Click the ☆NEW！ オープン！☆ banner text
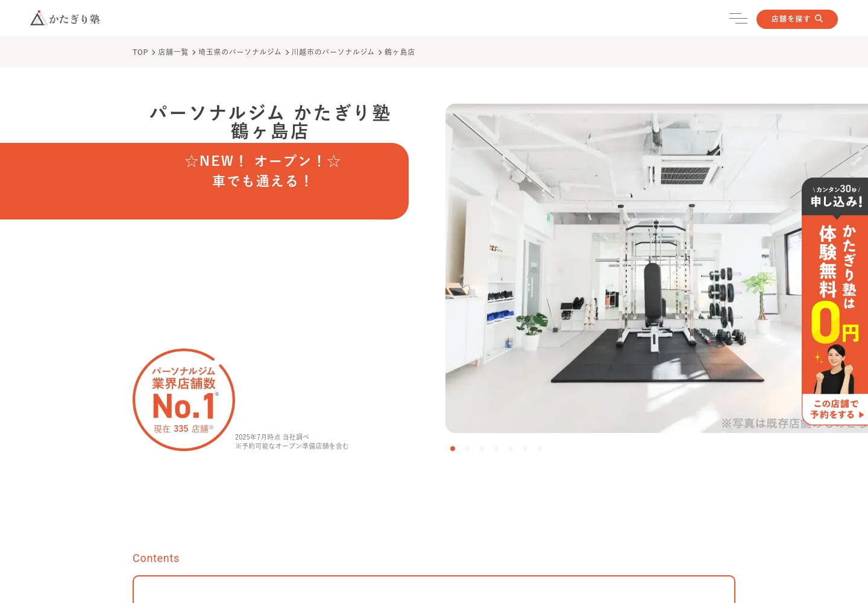Screen dimensions: 868x603 (x=263, y=161)
